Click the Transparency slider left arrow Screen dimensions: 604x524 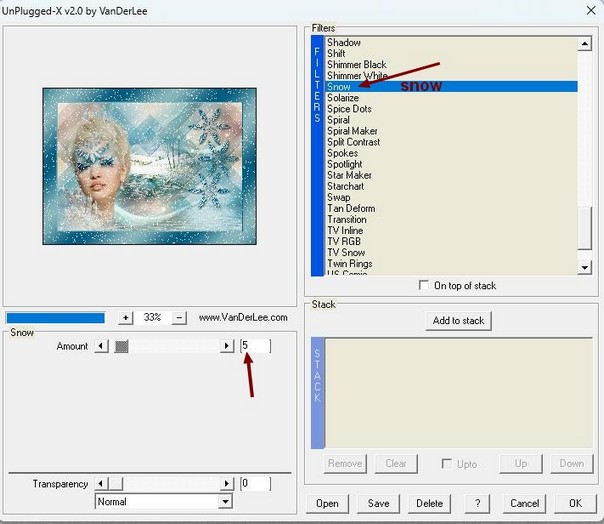click(101, 484)
